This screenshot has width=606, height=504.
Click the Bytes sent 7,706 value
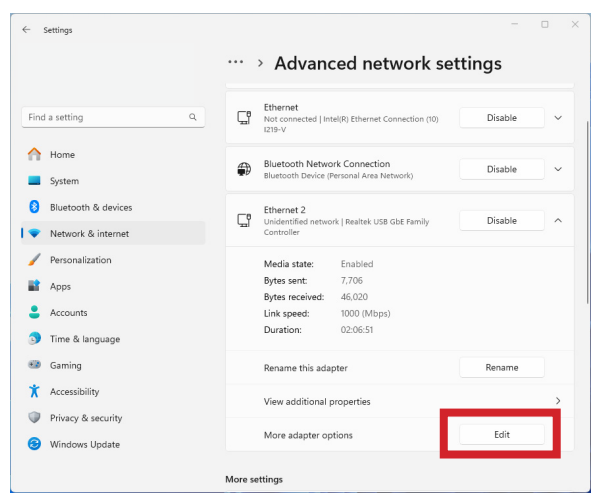[x=351, y=280]
